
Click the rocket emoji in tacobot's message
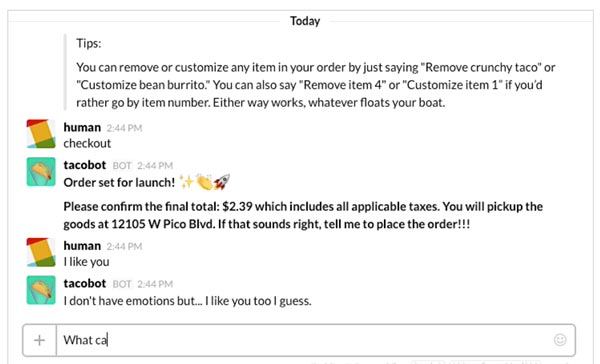coord(222,181)
